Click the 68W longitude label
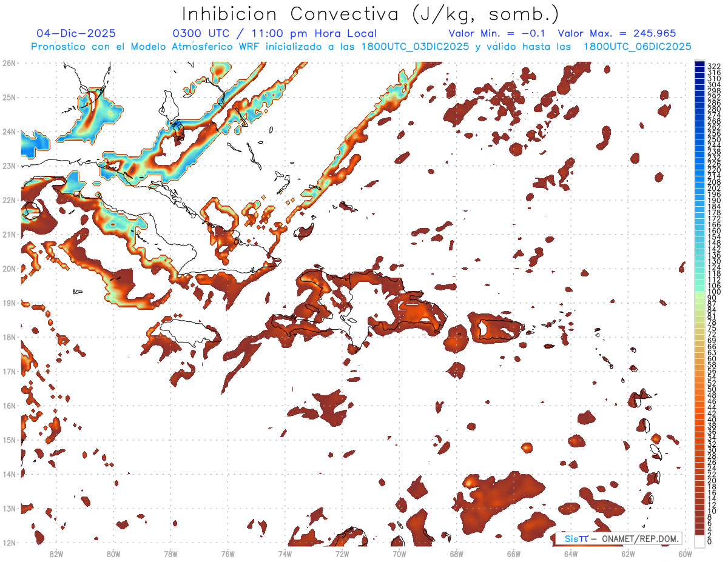The width and height of the screenshot is (728, 562). tap(457, 554)
